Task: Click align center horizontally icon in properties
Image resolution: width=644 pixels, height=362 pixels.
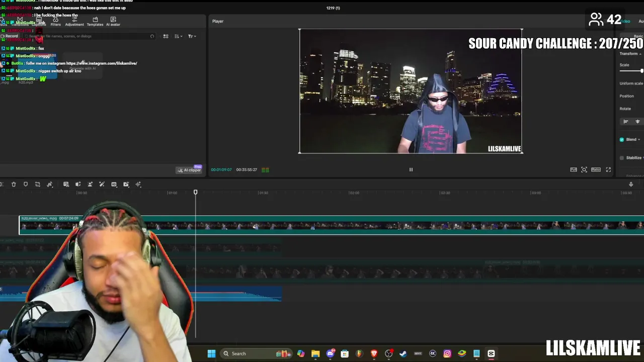Action: pos(637,122)
